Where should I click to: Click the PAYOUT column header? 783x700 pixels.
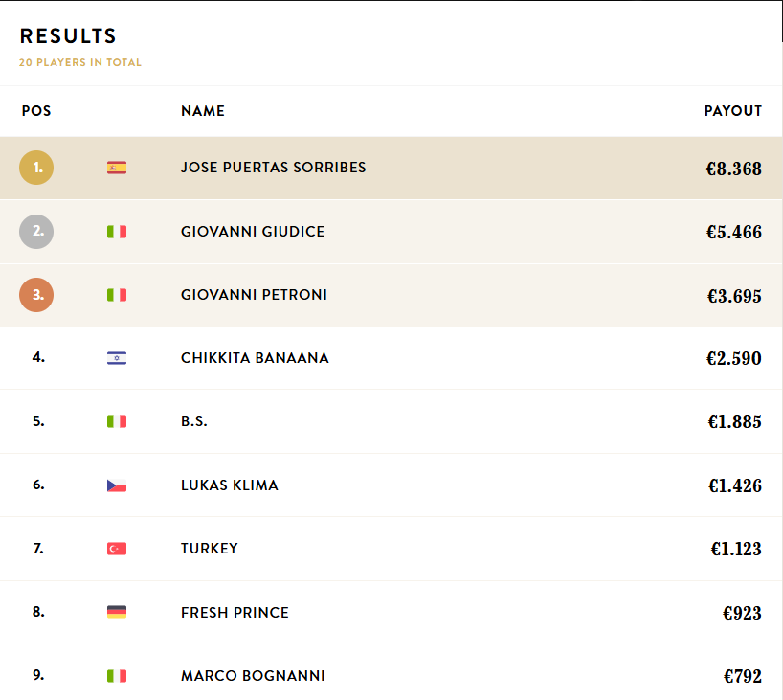[x=733, y=111]
